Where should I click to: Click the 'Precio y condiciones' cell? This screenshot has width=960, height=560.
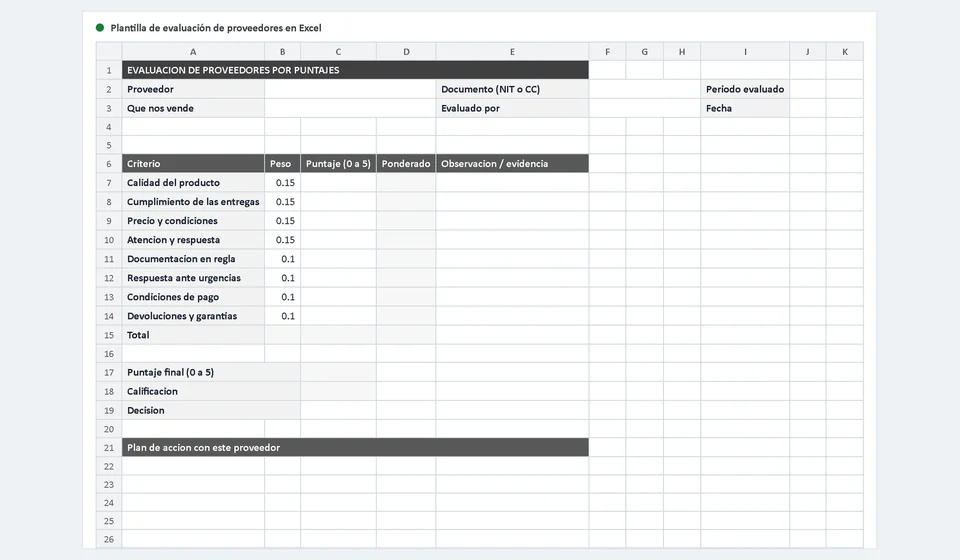193,220
